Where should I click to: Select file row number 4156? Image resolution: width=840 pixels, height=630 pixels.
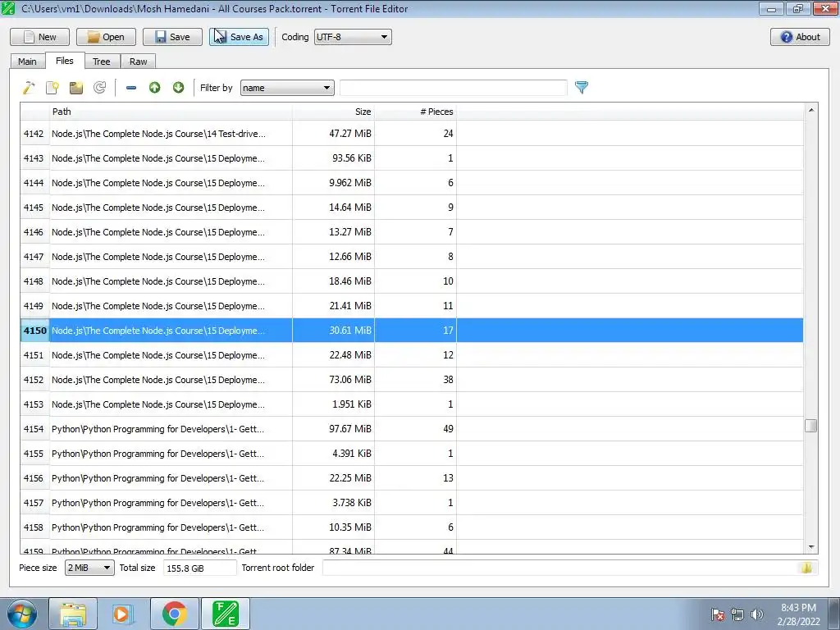coord(33,478)
